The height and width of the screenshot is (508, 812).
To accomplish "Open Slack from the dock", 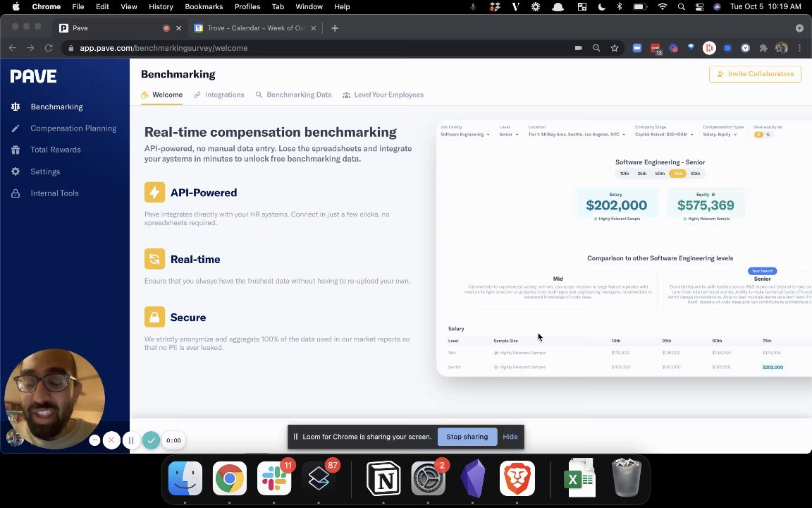I will coord(274,478).
